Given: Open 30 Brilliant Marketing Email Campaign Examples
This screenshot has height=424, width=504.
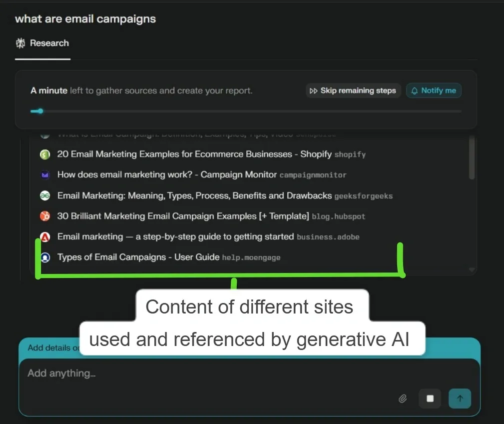Looking at the screenshot, I should (x=183, y=216).
